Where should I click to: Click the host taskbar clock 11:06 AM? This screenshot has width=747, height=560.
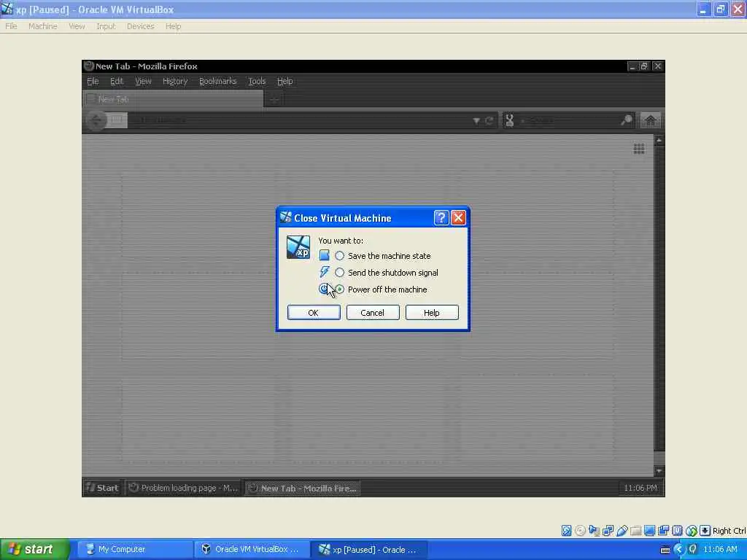pos(720,550)
